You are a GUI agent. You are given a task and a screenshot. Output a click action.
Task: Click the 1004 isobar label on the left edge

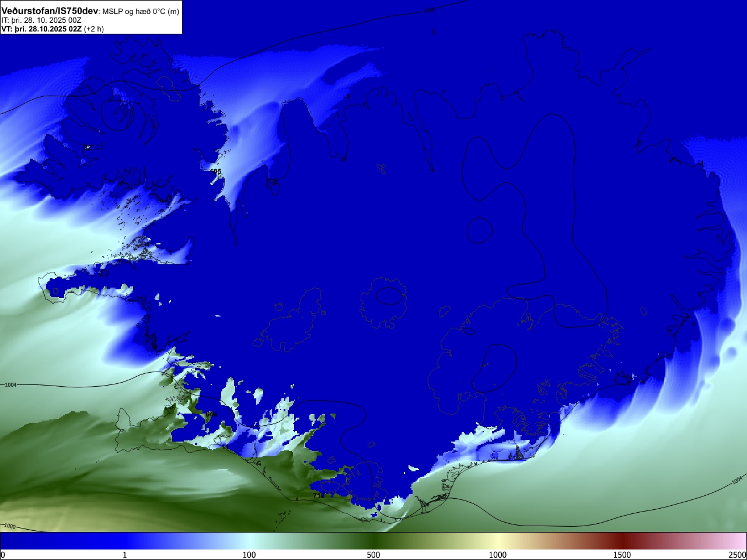tap(11, 385)
